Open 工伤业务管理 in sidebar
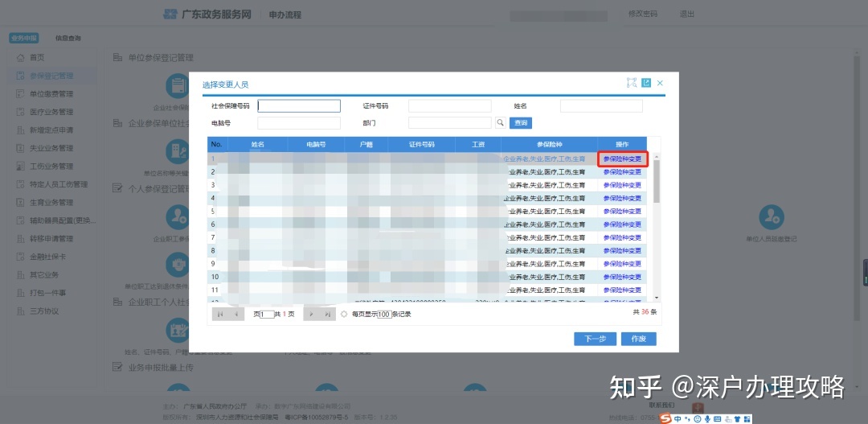868x424 pixels. (51, 167)
